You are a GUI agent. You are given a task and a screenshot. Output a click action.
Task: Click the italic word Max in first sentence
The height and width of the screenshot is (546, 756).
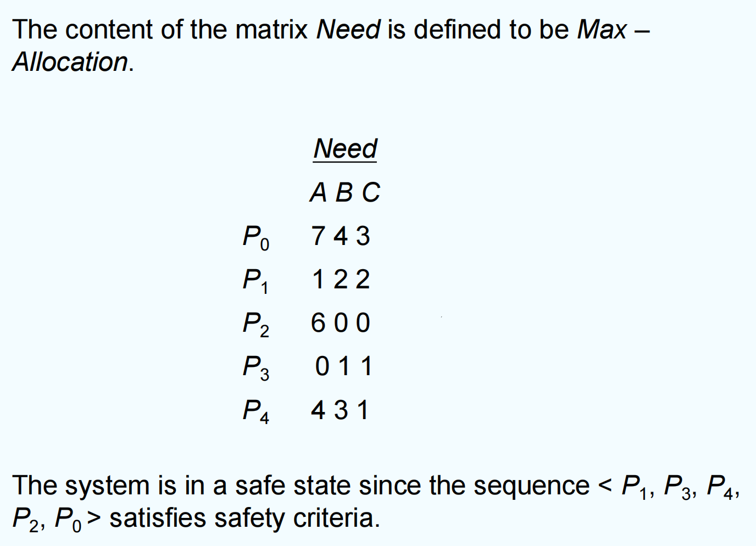602,29
